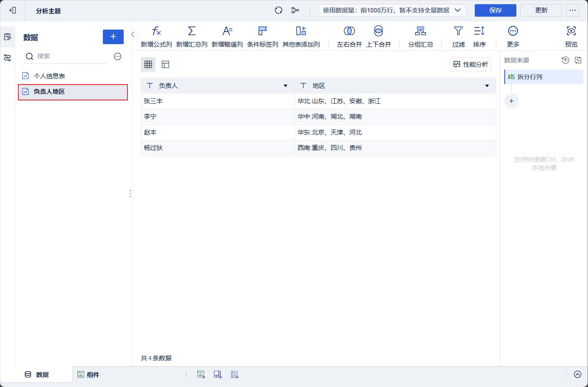Click the 性能分析 button
This screenshot has height=387, width=588.
[x=471, y=64]
